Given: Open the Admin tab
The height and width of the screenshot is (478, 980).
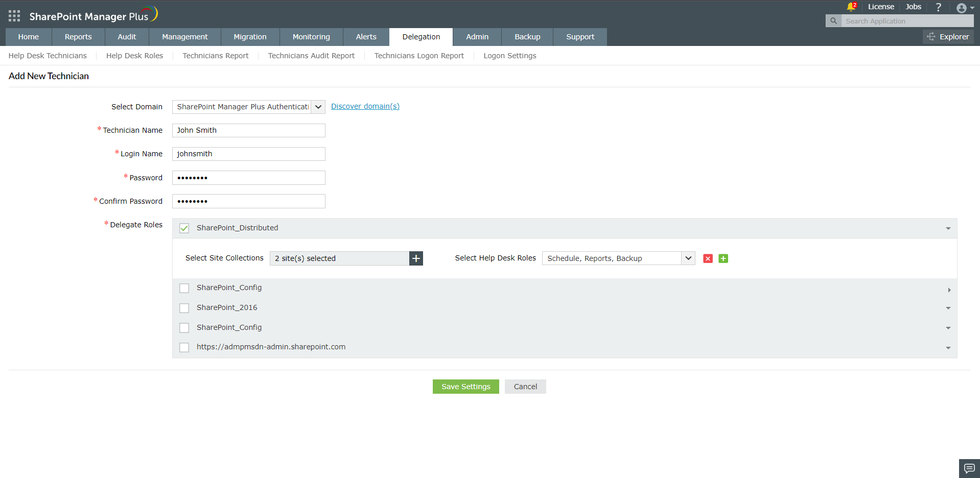Looking at the screenshot, I should point(477,37).
